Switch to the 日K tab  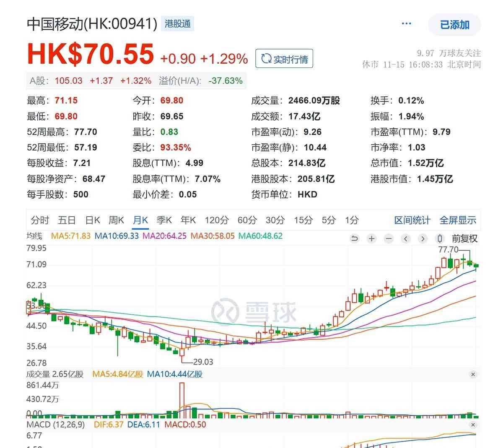(x=93, y=220)
